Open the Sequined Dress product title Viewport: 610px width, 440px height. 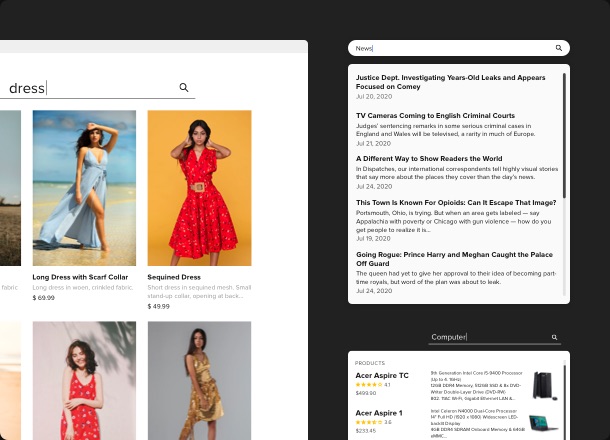click(174, 277)
